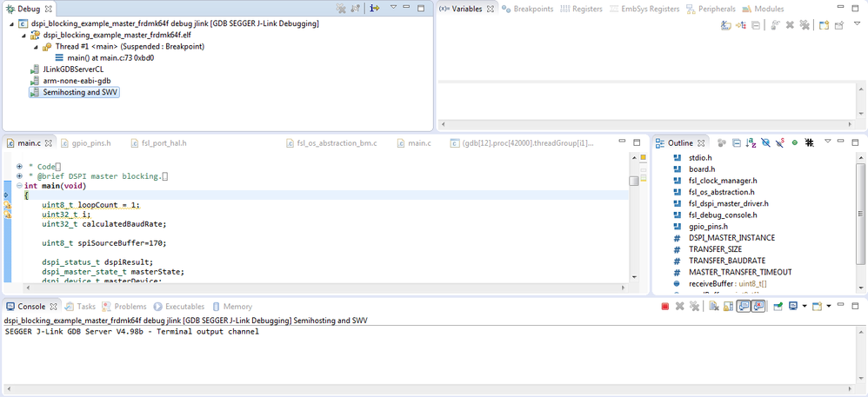Click Open Console icon

point(817,307)
